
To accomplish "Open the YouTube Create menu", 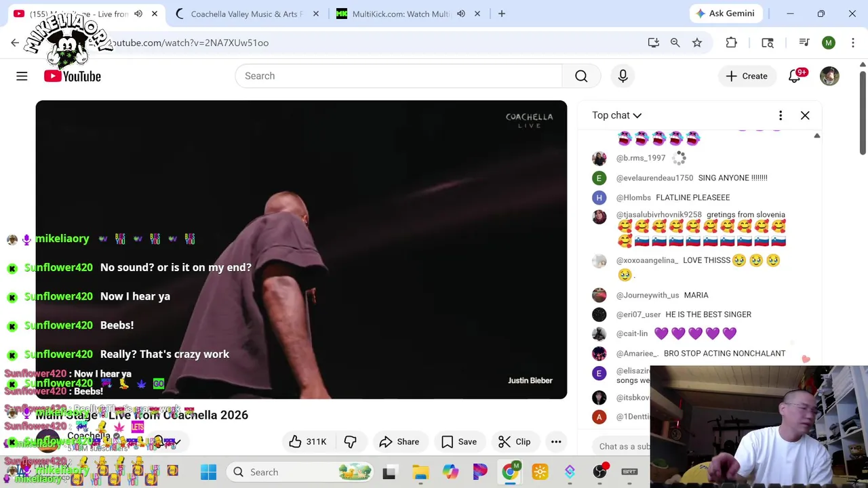I will 746,76.
